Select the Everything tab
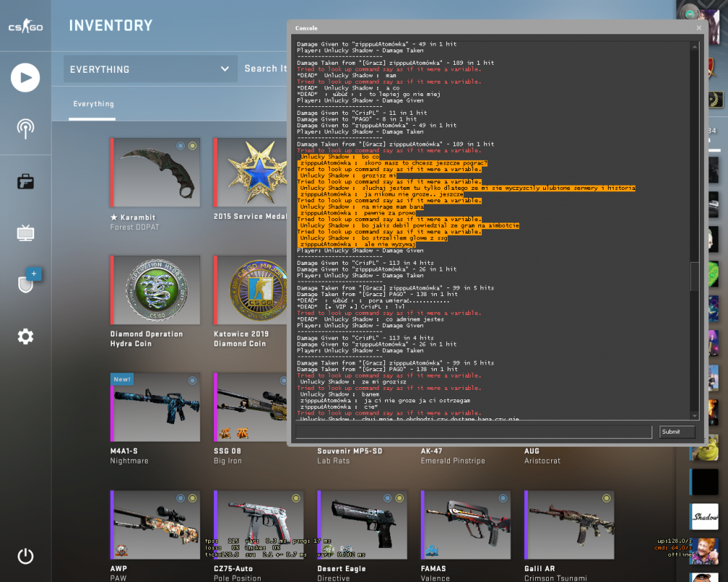728x582 pixels. [x=93, y=104]
